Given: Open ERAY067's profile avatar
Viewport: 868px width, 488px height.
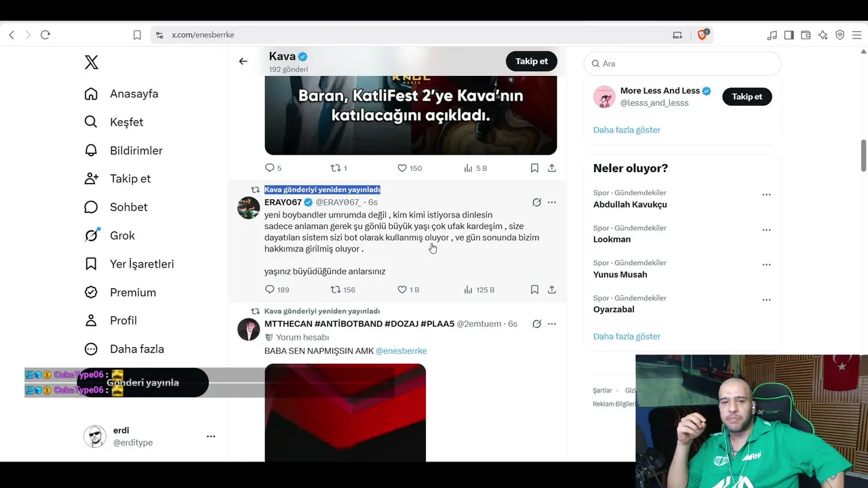Looking at the screenshot, I should [x=248, y=207].
